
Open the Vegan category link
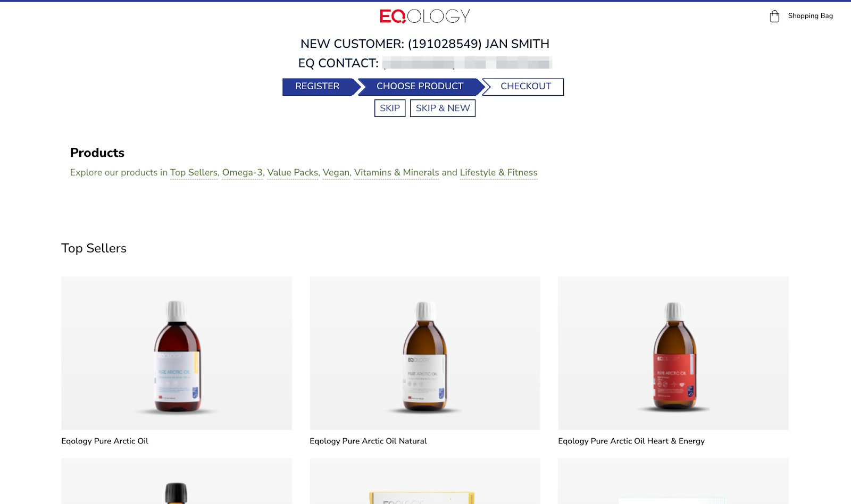[x=336, y=172]
